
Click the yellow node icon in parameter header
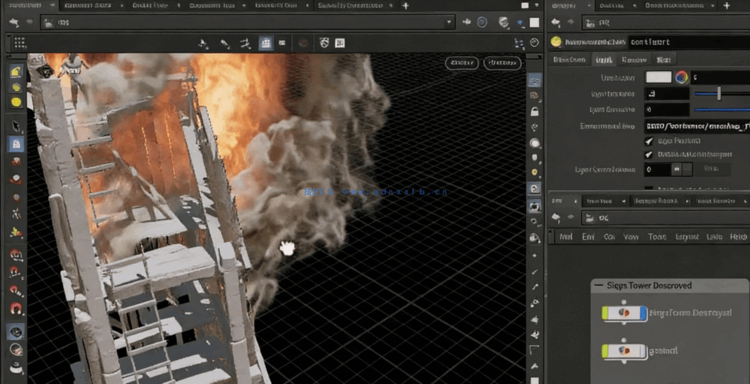(x=556, y=42)
